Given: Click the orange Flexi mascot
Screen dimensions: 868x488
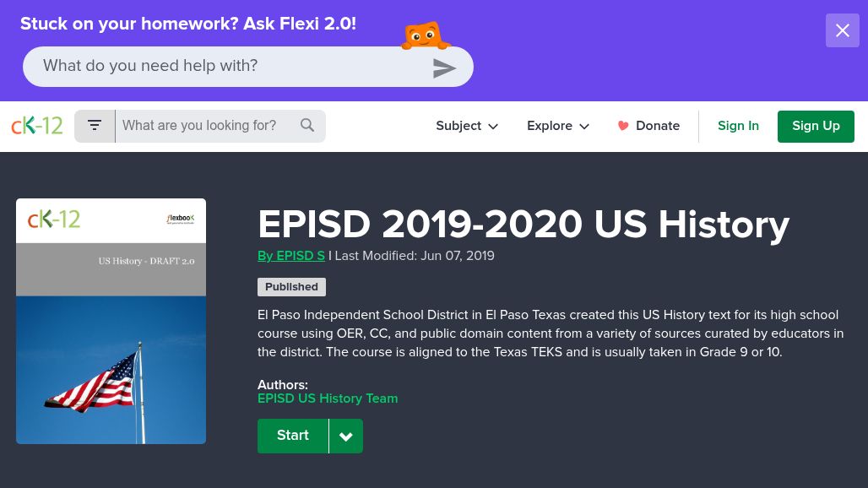Looking at the screenshot, I should tap(424, 36).
